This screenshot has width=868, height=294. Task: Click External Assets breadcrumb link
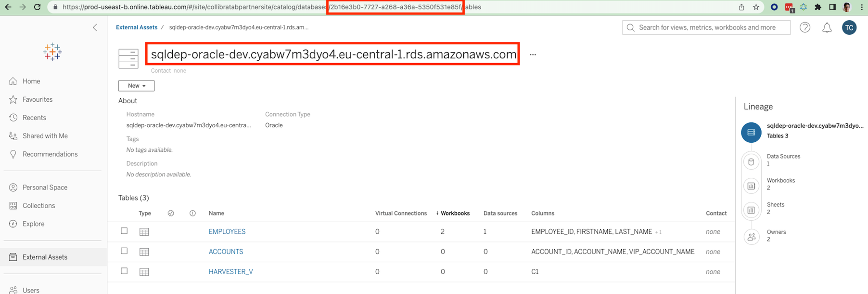coord(137,27)
